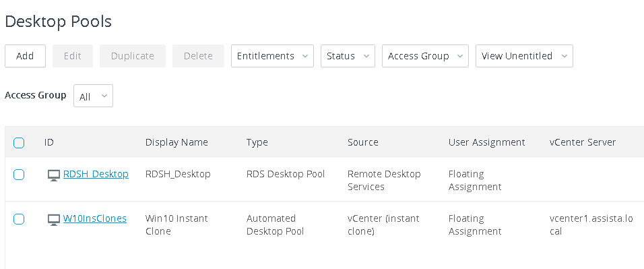The image size is (644, 269).
Task: Select all pools with header checkbox
Action: [x=19, y=143]
